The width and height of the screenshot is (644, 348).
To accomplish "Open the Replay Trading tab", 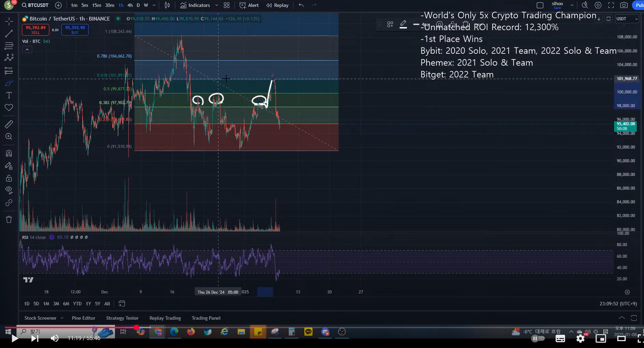I will coord(165,318).
